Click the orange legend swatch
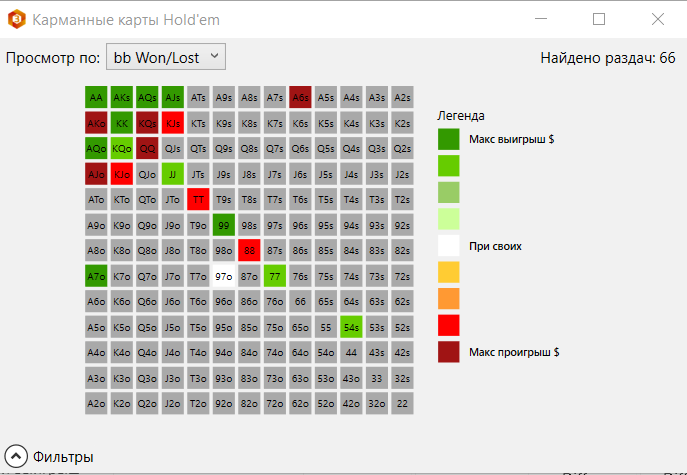 point(449,299)
